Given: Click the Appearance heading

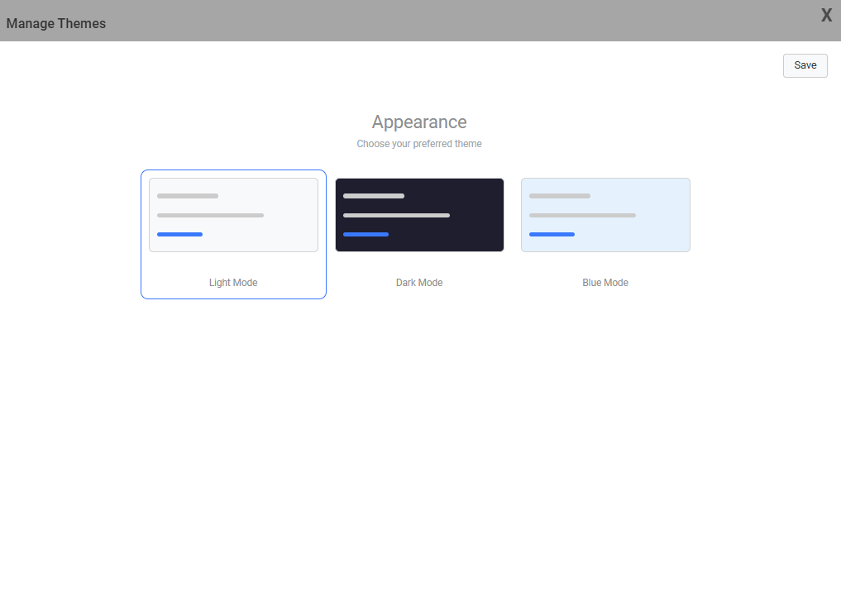Looking at the screenshot, I should point(419,122).
